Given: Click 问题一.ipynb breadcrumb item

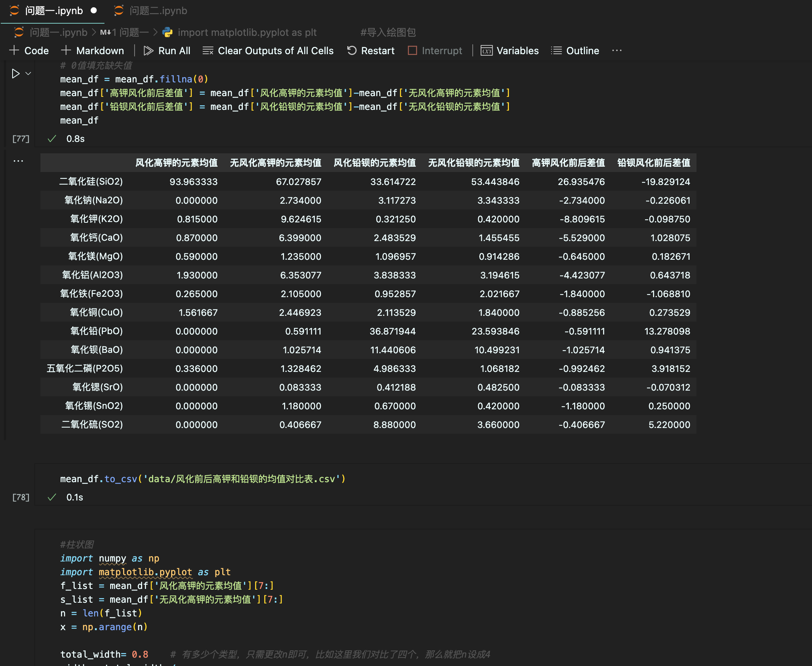Looking at the screenshot, I should pos(58,32).
